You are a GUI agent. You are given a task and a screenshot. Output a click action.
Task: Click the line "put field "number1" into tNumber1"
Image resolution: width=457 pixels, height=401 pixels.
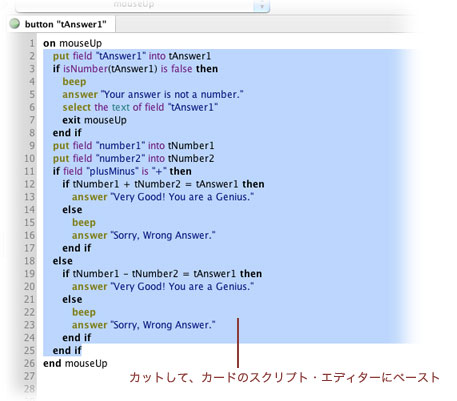pyautogui.click(x=133, y=146)
